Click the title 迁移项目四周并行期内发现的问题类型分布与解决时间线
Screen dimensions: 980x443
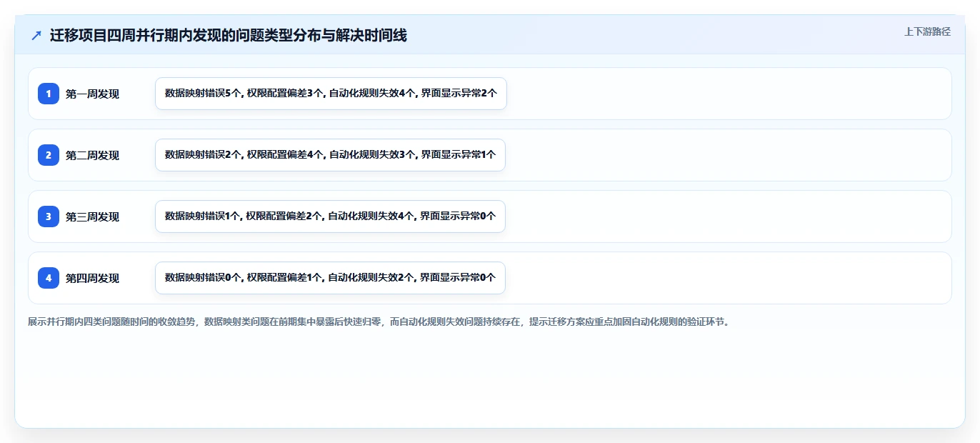pyautogui.click(x=229, y=36)
